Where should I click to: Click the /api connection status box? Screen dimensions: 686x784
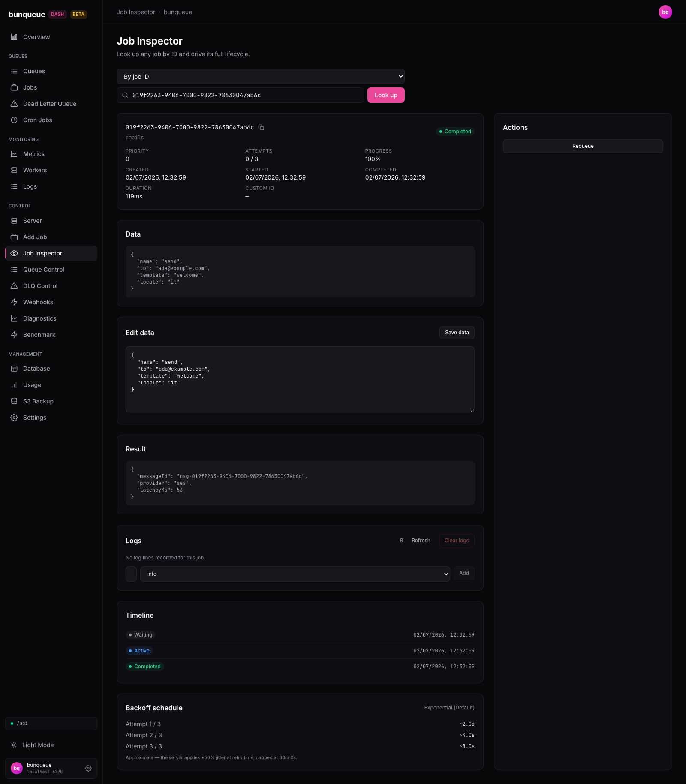[x=51, y=724]
